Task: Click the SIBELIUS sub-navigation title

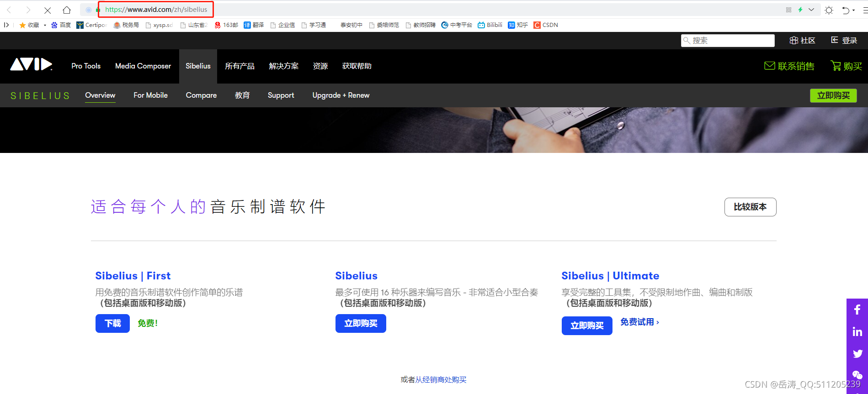Action: 40,96
